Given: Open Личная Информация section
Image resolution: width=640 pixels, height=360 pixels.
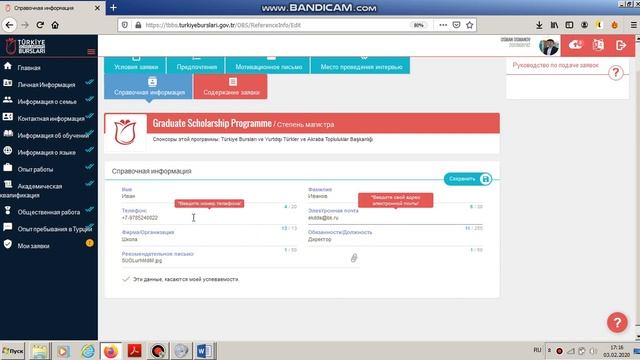Looking at the screenshot, I should [46, 84].
